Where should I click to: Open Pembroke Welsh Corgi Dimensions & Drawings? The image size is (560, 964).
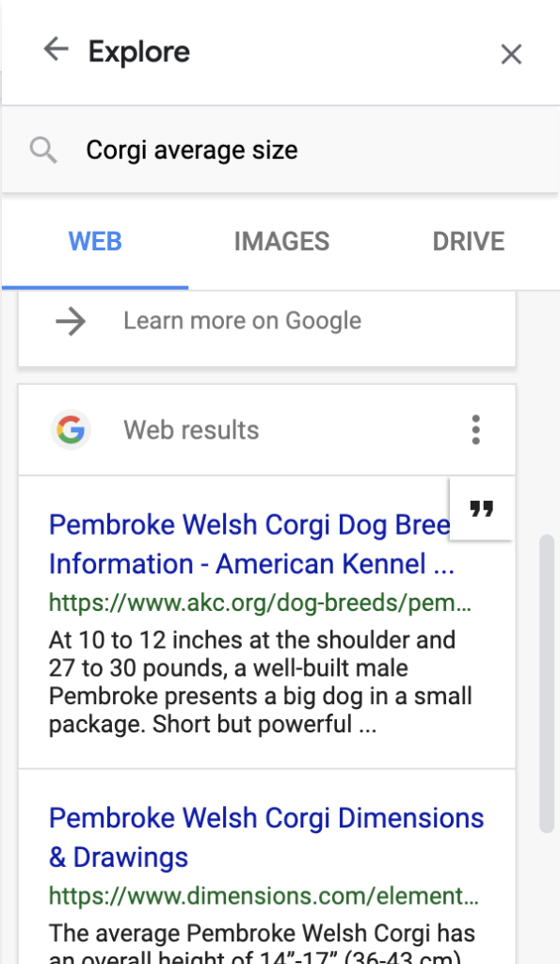266,837
